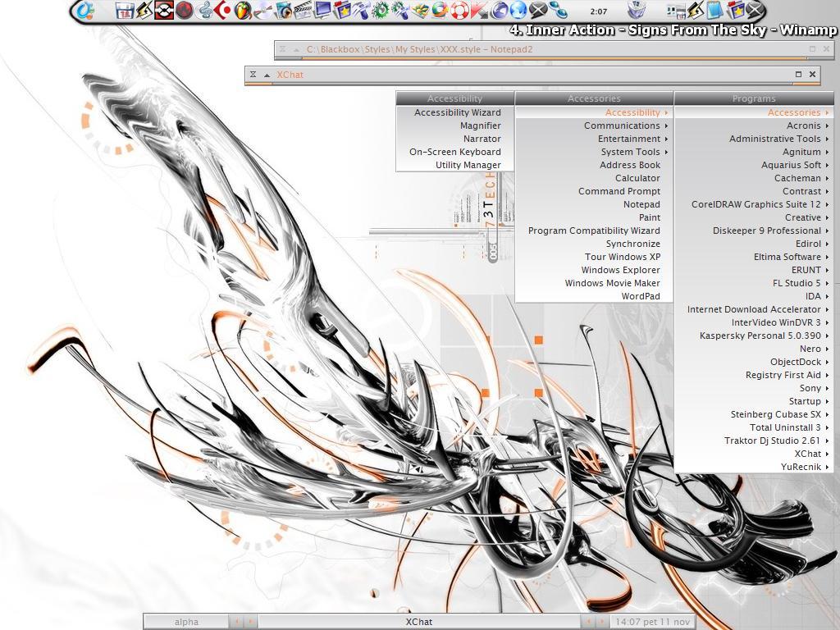Open the blue notepad icon in dock
The image size is (840, 630).
(714, 10)
